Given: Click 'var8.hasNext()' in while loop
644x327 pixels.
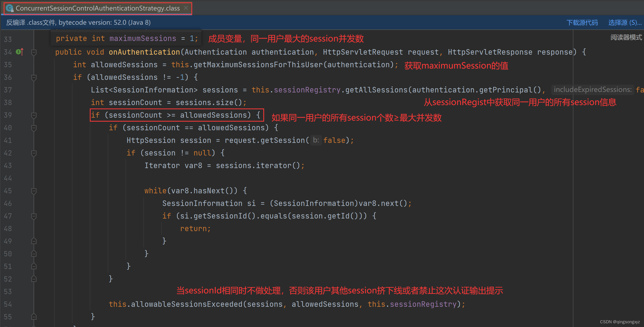Looking at the screenshot, I should click(x=202, y=191).
